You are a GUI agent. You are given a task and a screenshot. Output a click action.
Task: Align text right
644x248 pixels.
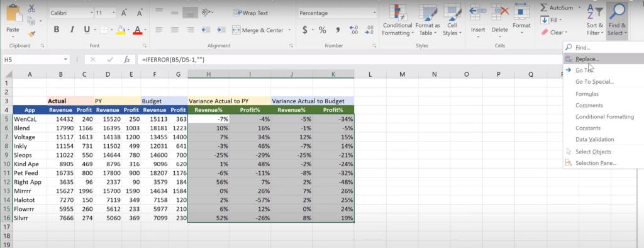pos(190,30)
